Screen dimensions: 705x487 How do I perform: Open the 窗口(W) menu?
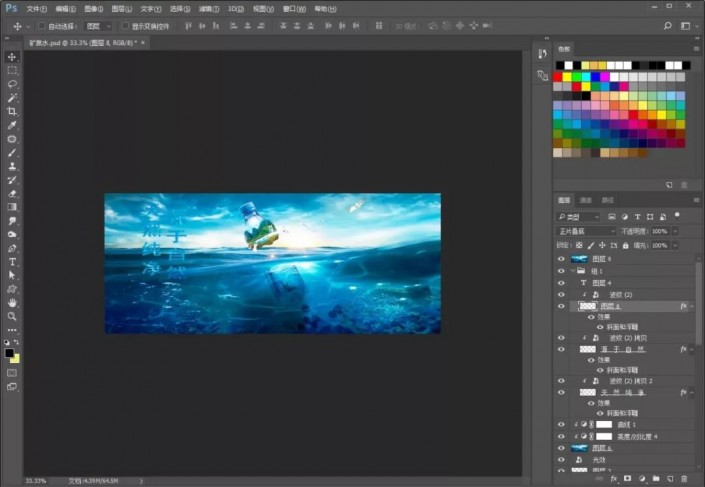pos(294,9)
